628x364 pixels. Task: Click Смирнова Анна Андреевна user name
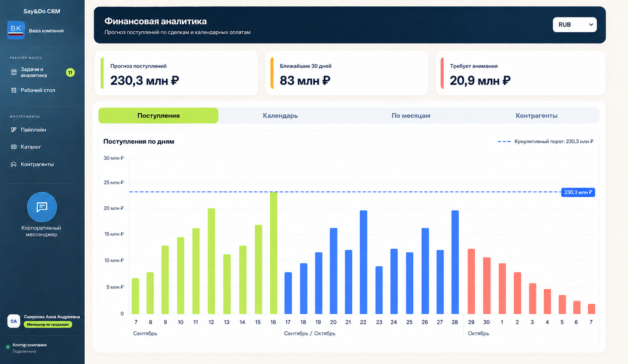[52, 317]
